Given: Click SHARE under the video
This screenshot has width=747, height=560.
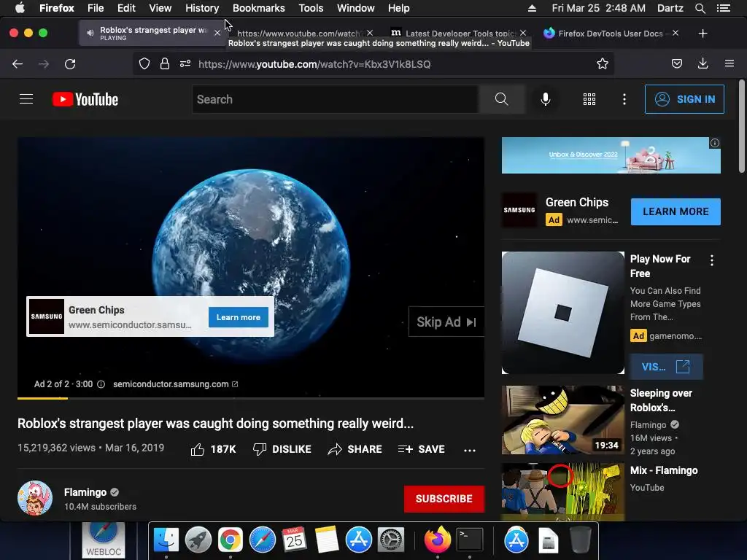Looking at the screenshot, I should pos(355,449).
